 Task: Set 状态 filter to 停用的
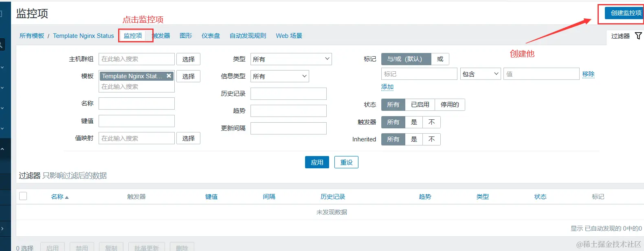(x=450, y=105)
